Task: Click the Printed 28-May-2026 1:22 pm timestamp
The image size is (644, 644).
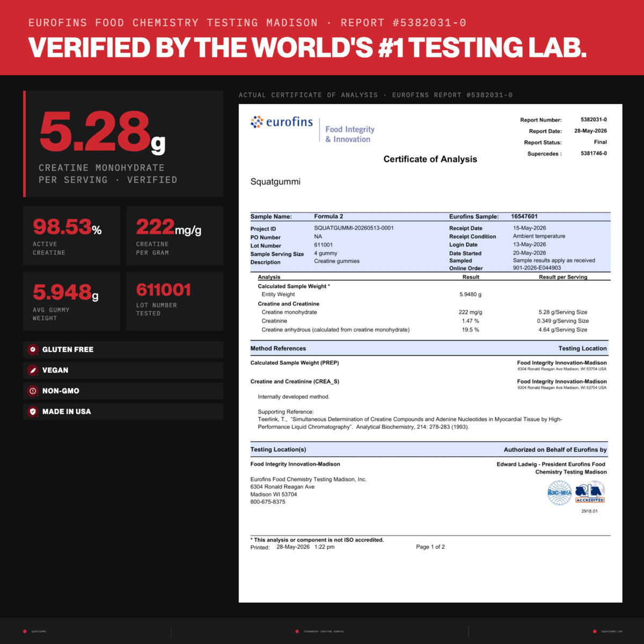Action: 292,547
